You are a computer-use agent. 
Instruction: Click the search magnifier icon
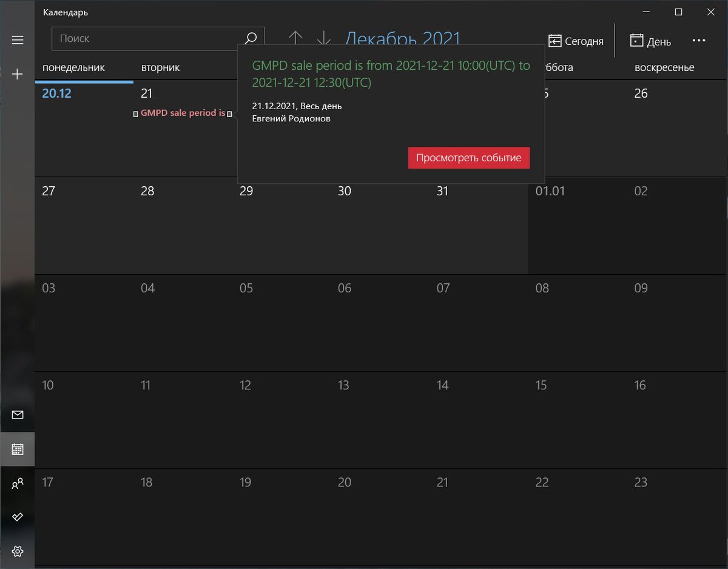point(250,38)
